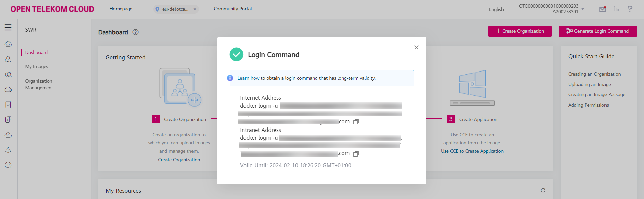Click the resource statistics bar-chart icon
The height and width of the screenshot is (199, 644).
(x=616, y=9)
